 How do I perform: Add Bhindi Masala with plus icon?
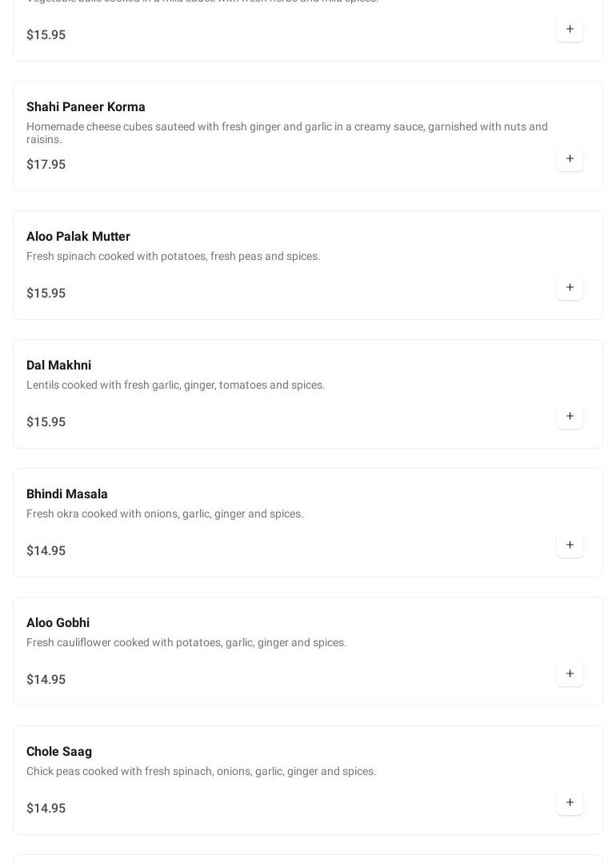coord(570,545)
